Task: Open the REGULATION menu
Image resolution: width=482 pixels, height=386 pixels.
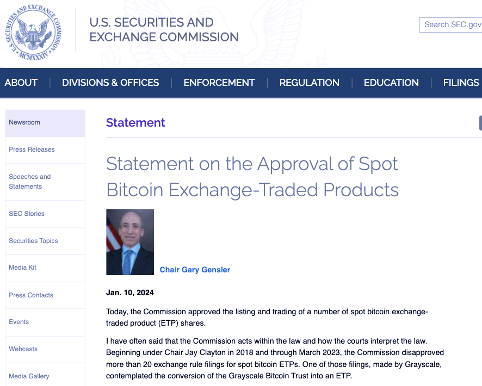Action: point(309,83)
